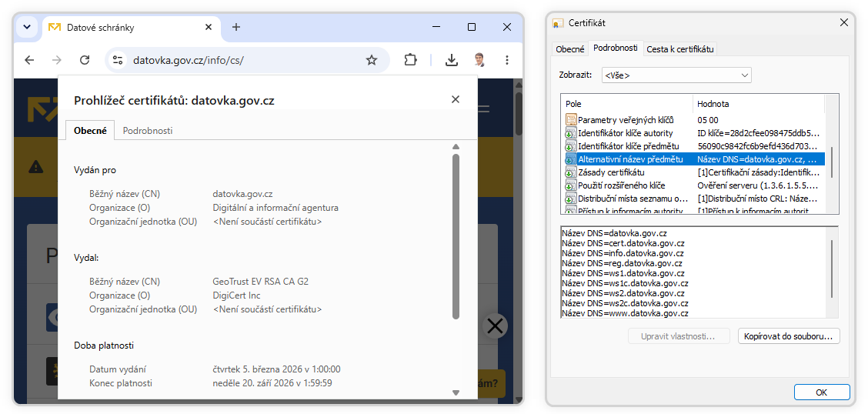Reload the page with the refresh icon

(85, 60)
